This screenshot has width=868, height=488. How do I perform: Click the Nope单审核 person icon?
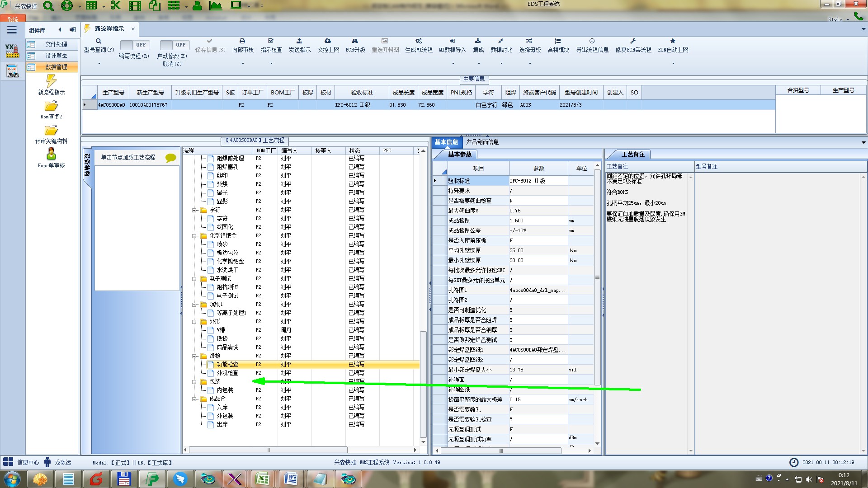(51, 154)
